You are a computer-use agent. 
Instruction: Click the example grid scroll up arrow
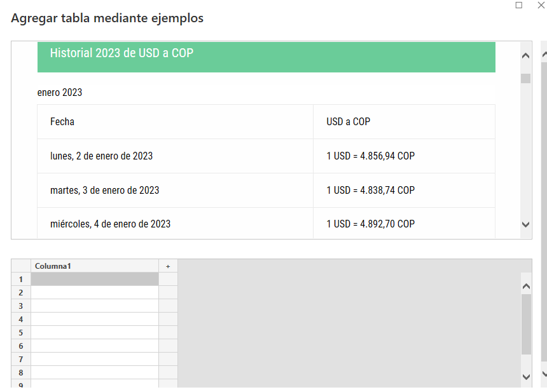point(526,287)
